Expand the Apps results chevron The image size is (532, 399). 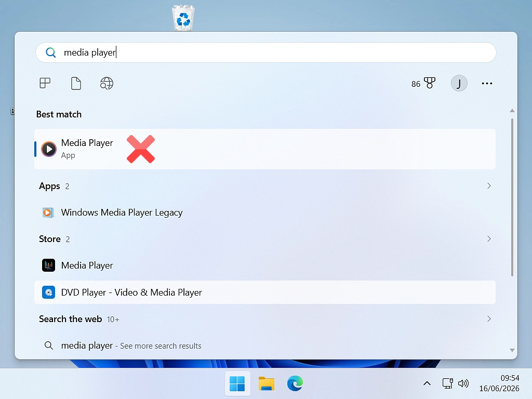click(488, 186)
